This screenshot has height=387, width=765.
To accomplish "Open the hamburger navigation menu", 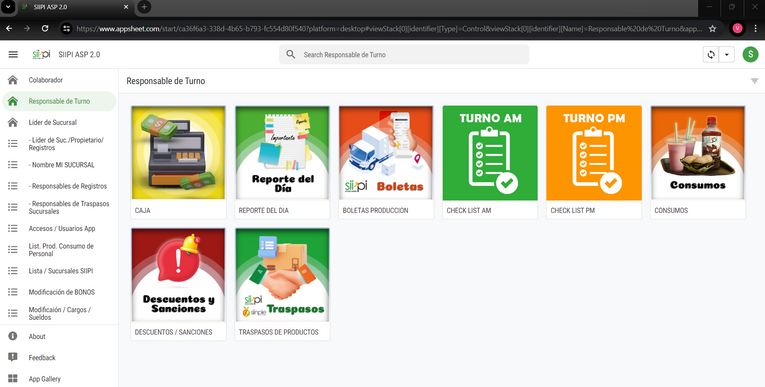I will pyautogui.click(x=13, y=54).
